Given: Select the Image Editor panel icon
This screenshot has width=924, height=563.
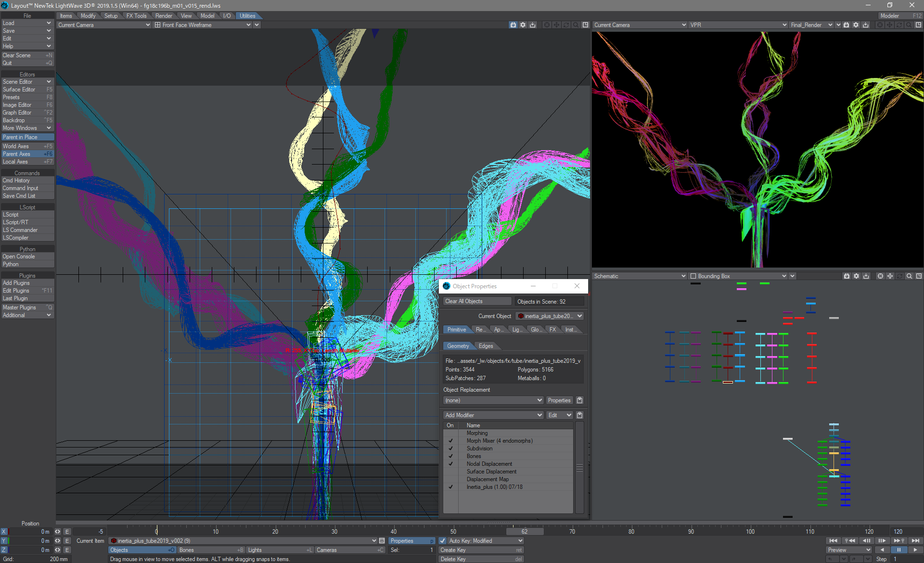Looking at the screenshot, I should point(26,105).
